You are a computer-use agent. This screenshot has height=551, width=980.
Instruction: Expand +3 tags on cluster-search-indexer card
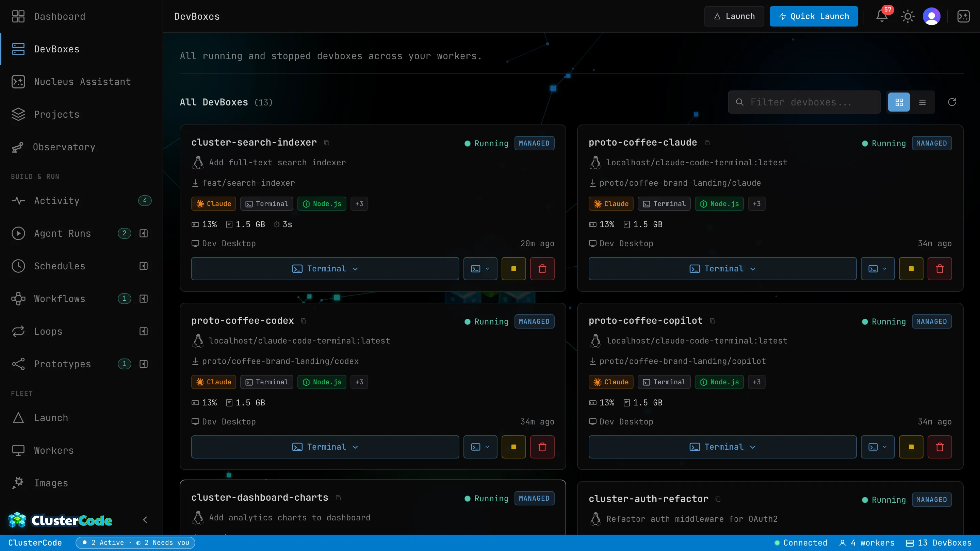point(359,204)
